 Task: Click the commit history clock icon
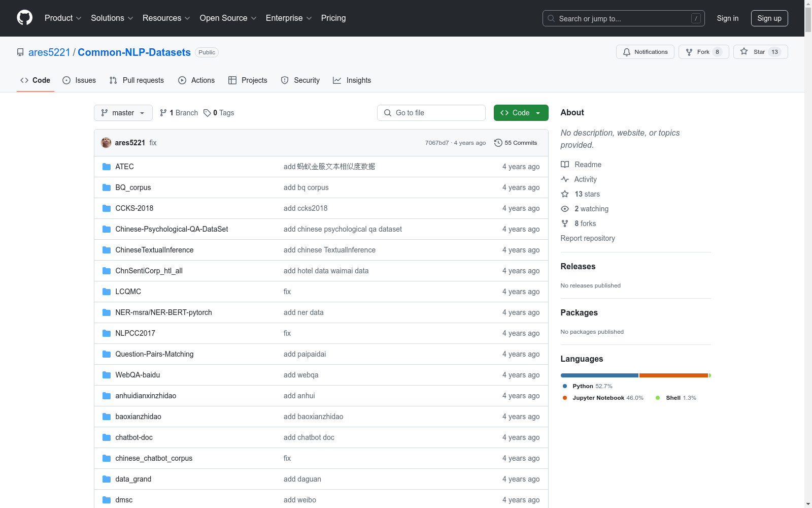pos(498,143)
